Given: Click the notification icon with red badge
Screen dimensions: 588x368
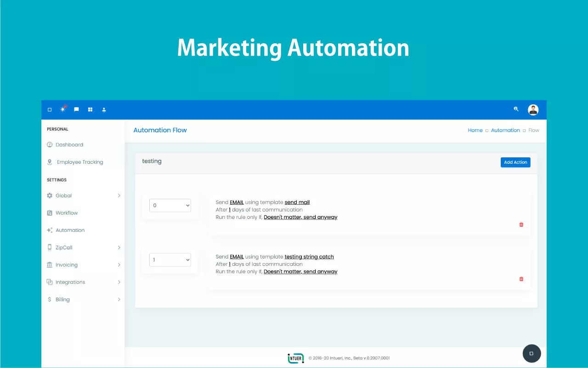Looking at the screenshot, I should point(63,109).
